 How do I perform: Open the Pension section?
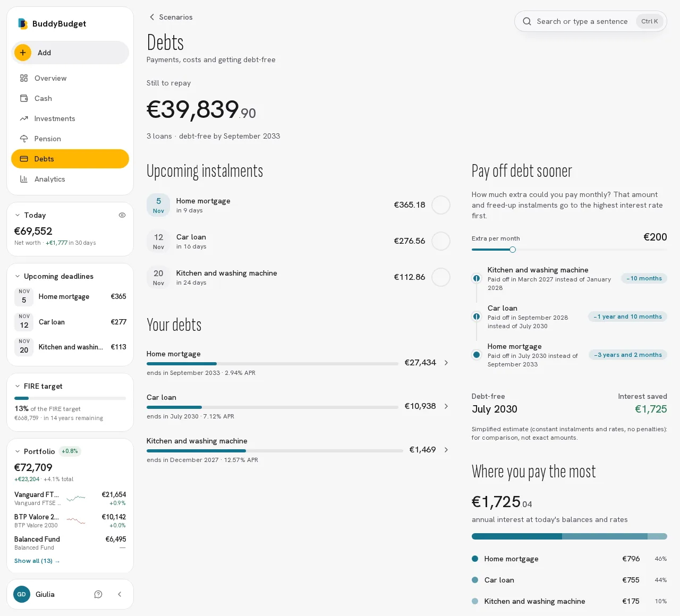[x=70, y=139]
